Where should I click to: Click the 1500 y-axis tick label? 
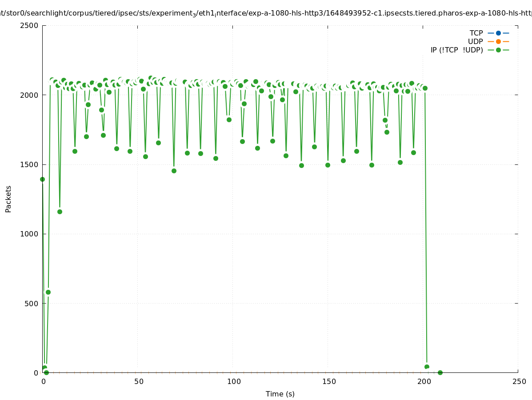(30, 164)
